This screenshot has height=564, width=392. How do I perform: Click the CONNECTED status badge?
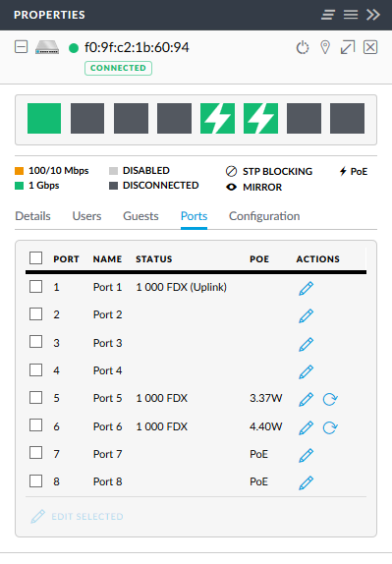coord(118,68)
